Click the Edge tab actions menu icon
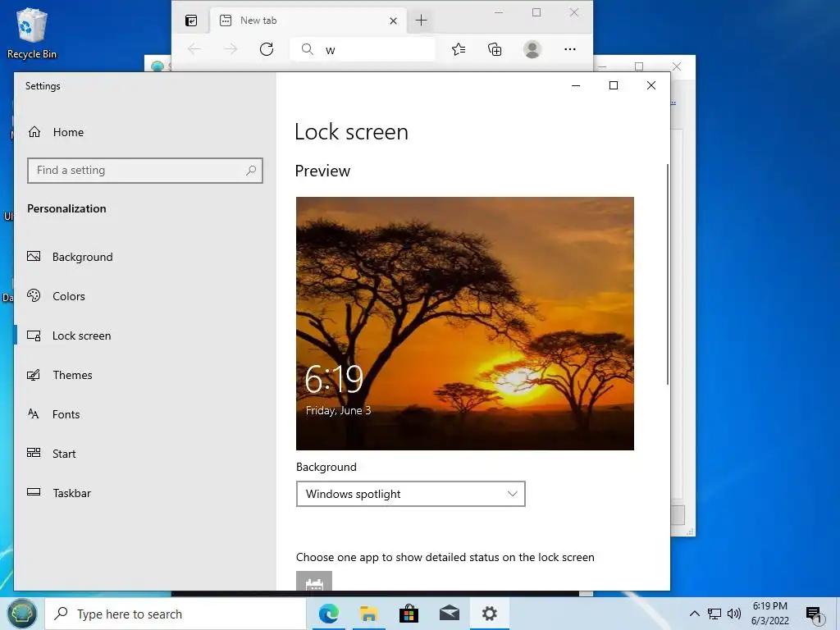 point(190,21)
